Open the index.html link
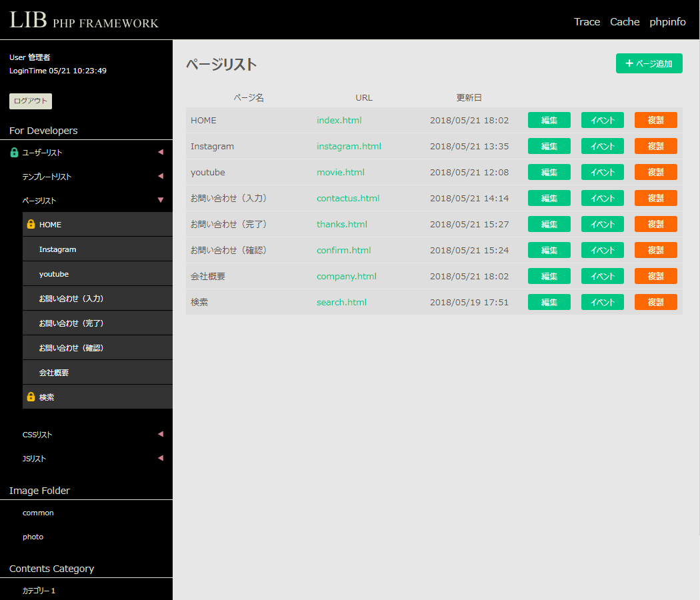This screenshot has height=600, width=700. [x=339, y=120]
